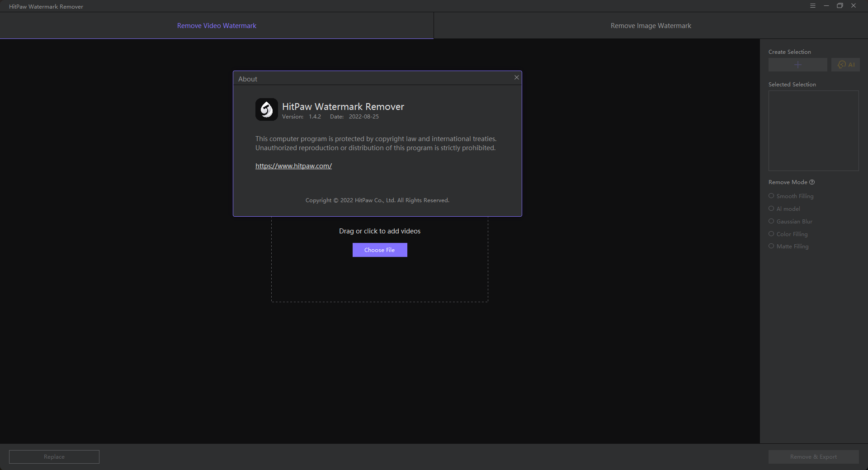Select Gaussian Blur remove mode
Screen dimensions: 868x470
click(791, 222)
